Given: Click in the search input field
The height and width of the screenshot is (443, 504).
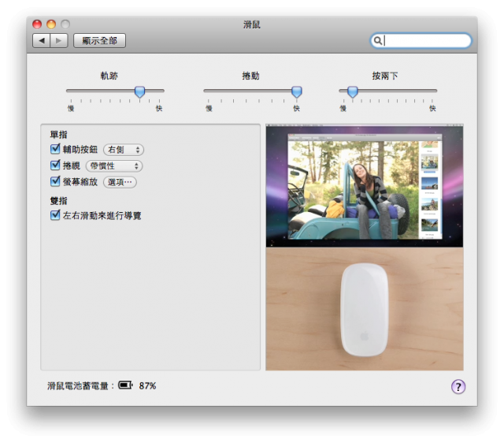Looking at the screenshot, I should pos(421,40).
